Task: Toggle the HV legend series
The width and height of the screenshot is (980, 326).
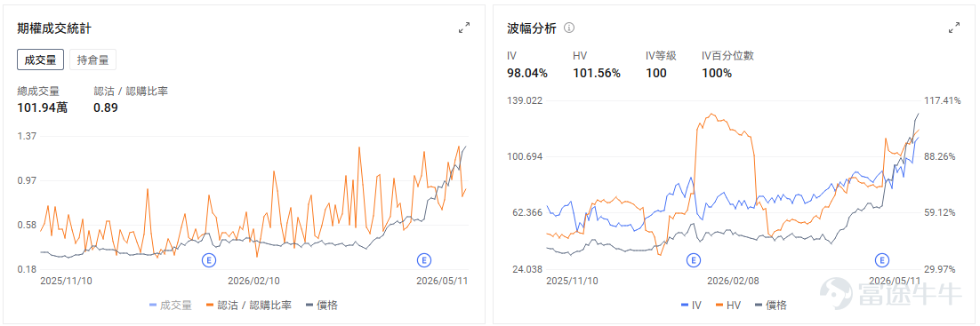Action: [x=728, y=306]
